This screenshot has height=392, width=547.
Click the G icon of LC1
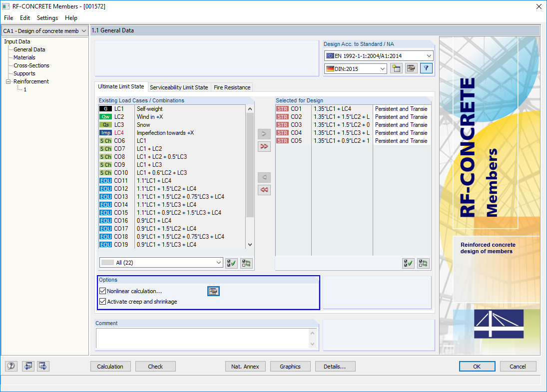click(x=105, y=109)
